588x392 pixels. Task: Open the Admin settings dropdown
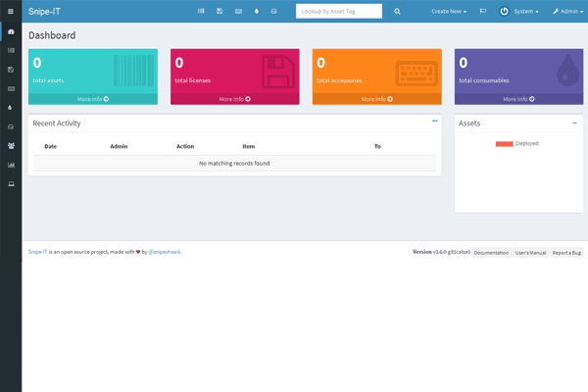[x=566, y=11]
